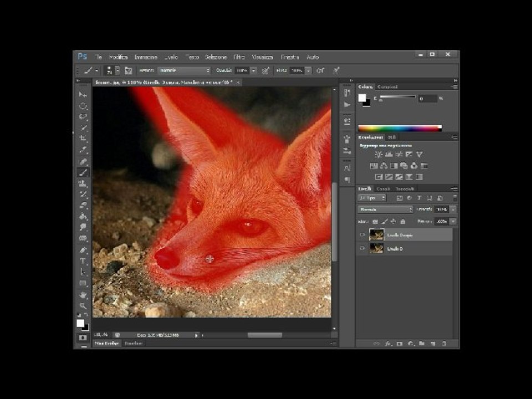Close the document tab
532x399 pixels.
click(x=238, y=82)
